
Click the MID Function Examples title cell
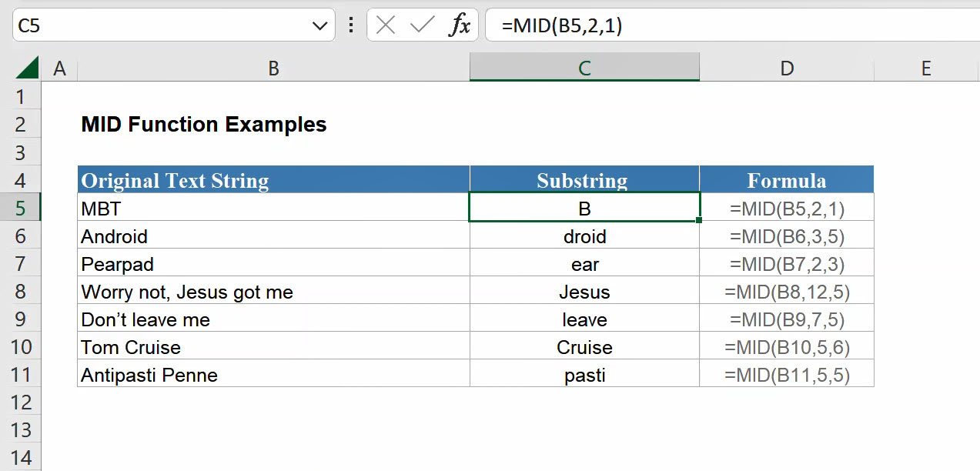[x=204, y=125]
